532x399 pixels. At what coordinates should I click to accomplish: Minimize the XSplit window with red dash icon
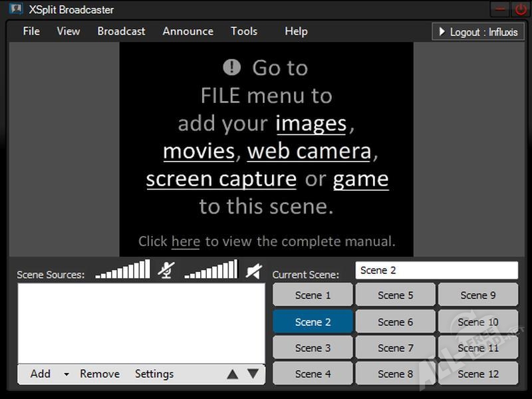click(x=501, y=9)
